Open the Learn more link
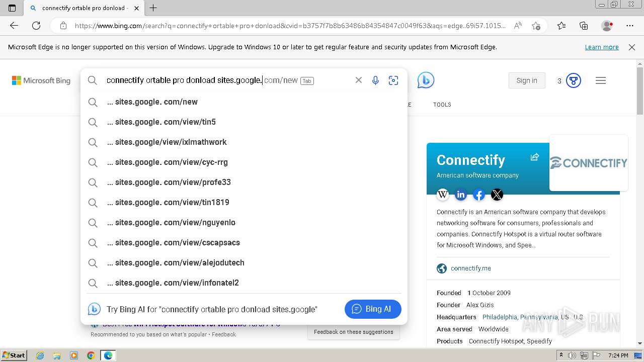The width and height of the screenshot is (644, 362). click(x=602, y=47)
